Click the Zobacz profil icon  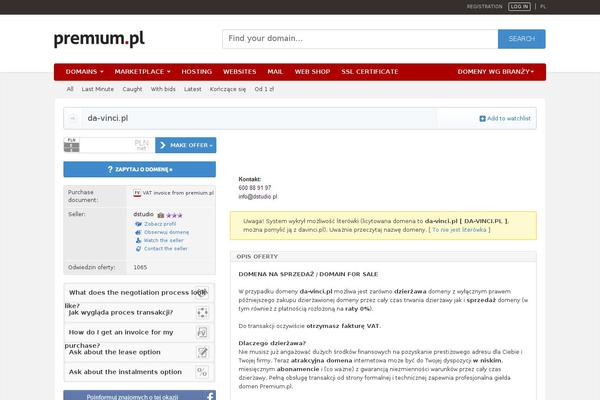(x=138, y=224)
